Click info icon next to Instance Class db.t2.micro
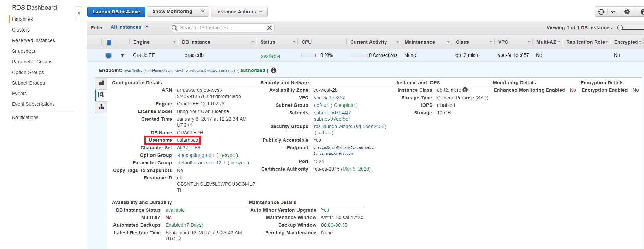Image resolution: width=644 pixels, height=249 pixels. [465, 90]
